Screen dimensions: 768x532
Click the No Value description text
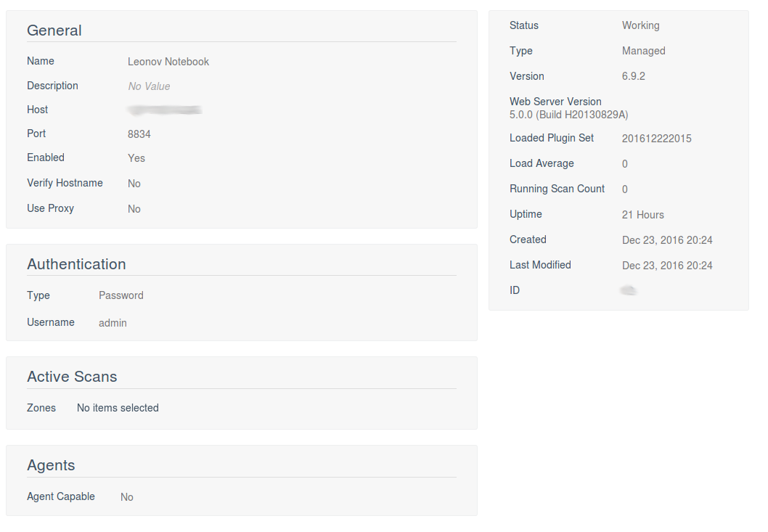[149, 86]
